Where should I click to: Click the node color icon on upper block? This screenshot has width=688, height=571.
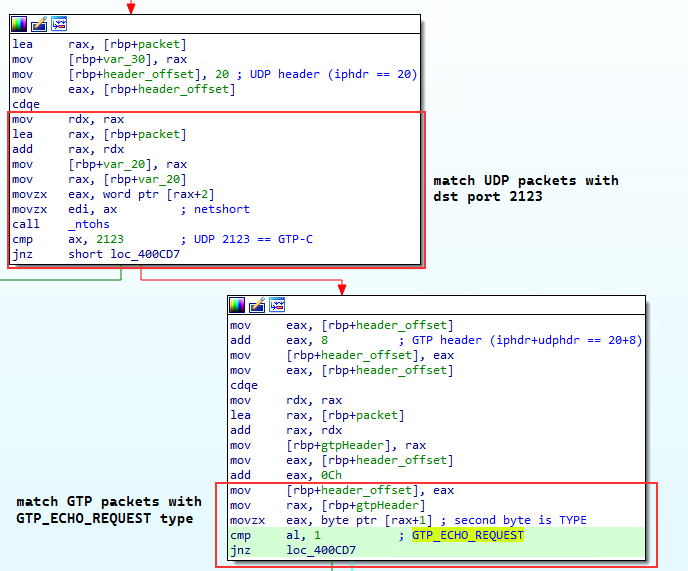coord(20,24)
